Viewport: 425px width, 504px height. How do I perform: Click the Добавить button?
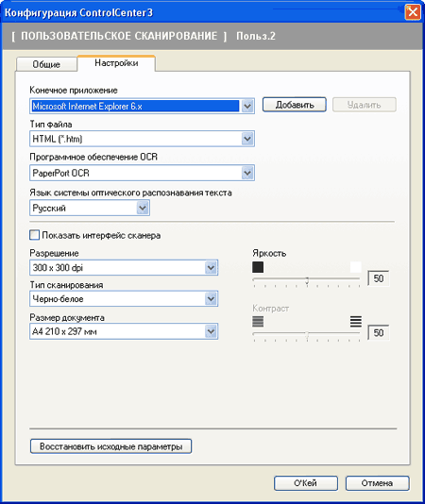295,105
